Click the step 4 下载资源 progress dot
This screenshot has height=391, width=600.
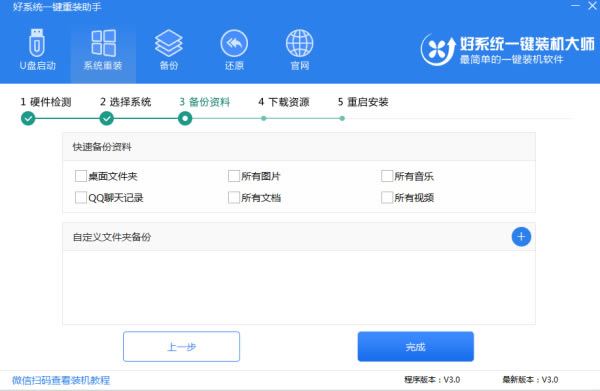[264, 119]
